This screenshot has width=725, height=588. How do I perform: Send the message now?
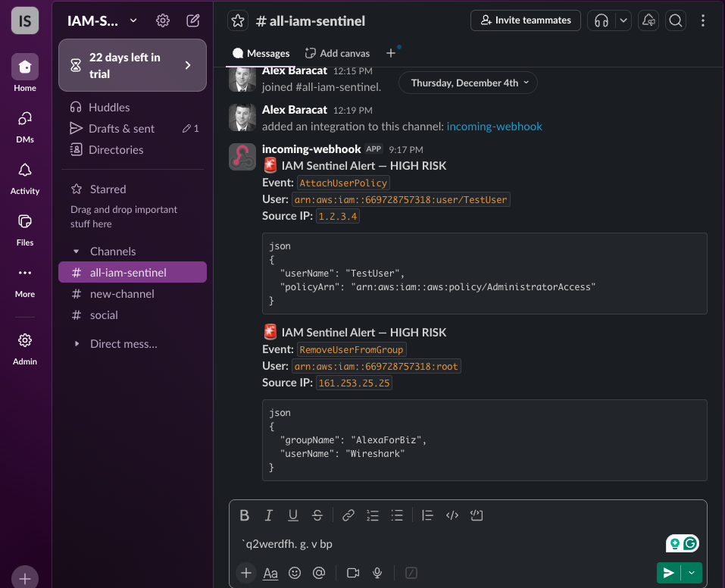pyautogui.click(x=668, y=573)
